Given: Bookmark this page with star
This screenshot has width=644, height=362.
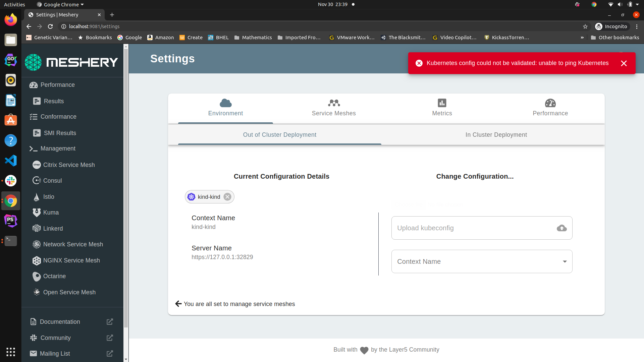Looking at the screenshot, I should pos(585,26).
